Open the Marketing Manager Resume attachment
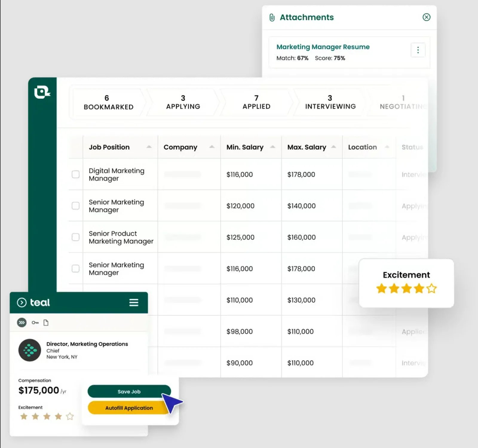The width and height of the screenshot is (478, 448). click(x=323, y=47)
